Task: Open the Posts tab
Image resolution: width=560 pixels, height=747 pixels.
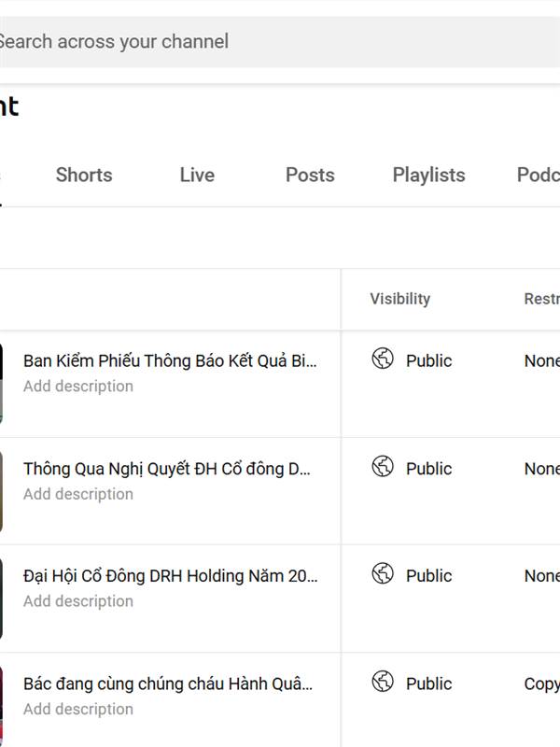Action: [x=310, y=175]
